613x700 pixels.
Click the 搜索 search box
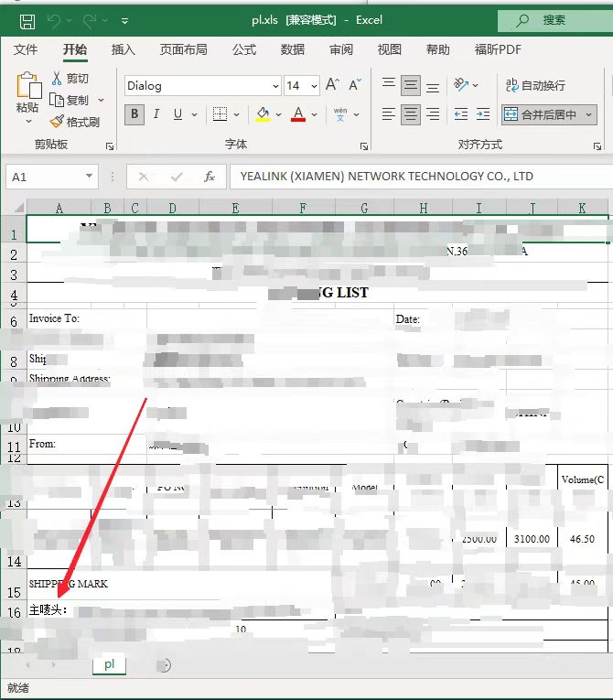(x=555, y=20)
